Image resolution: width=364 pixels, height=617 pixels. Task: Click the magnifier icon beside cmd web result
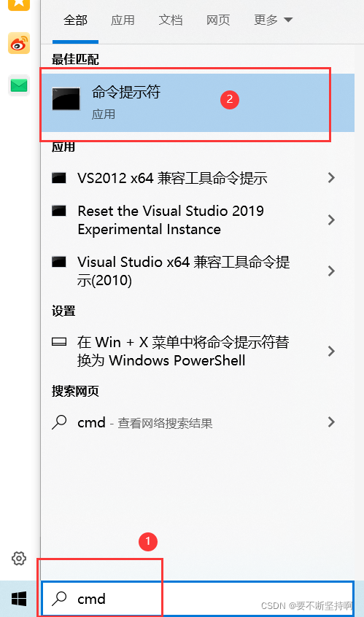(59, 422)
